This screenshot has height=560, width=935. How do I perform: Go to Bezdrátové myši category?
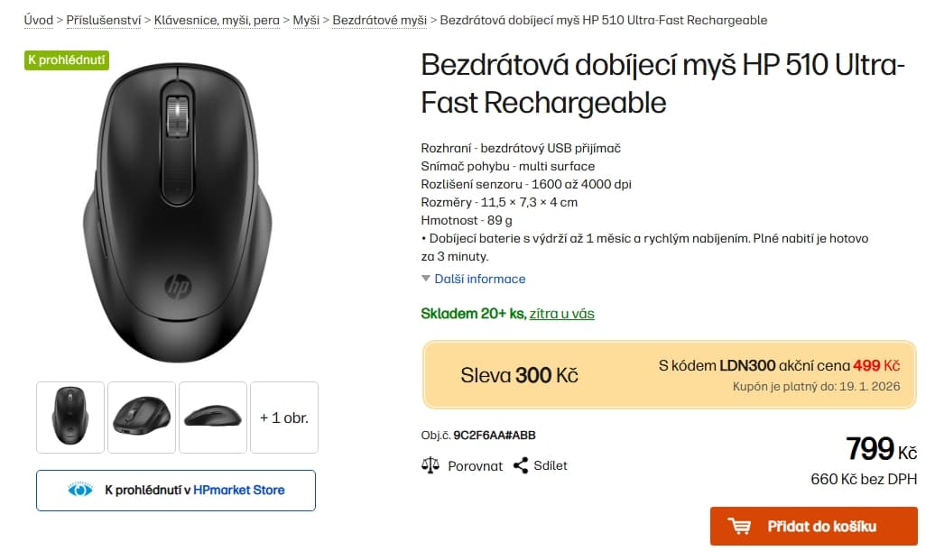379,19
